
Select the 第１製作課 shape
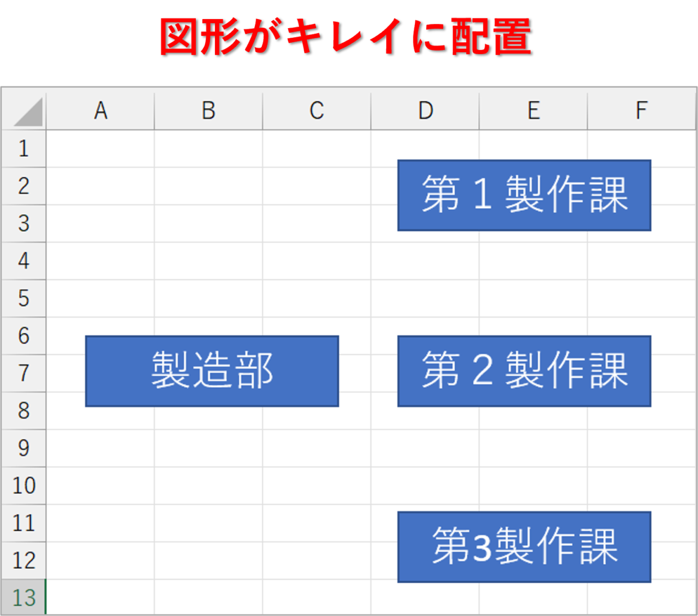click(524, 195)
